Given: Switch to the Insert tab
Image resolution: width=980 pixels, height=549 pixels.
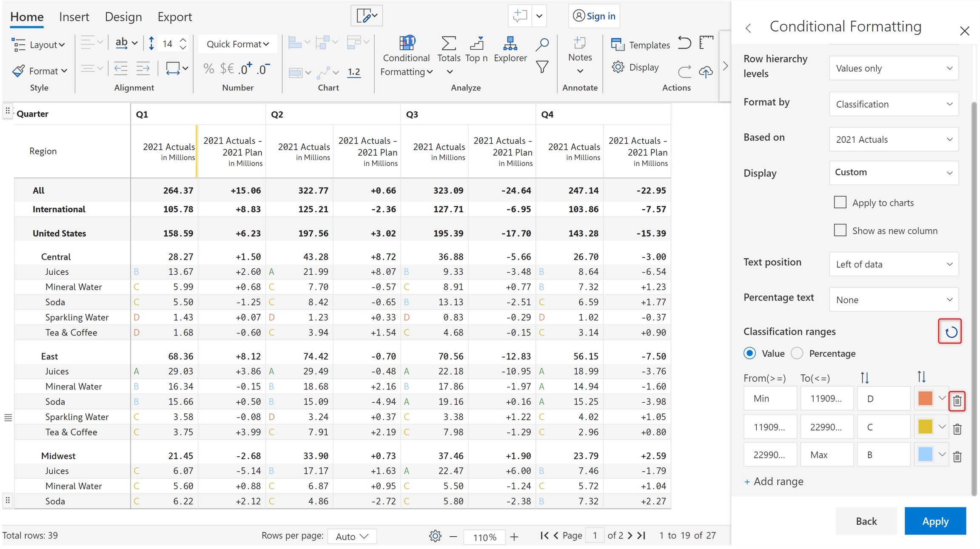Looking at the screenshot, I should click(74, 17).
